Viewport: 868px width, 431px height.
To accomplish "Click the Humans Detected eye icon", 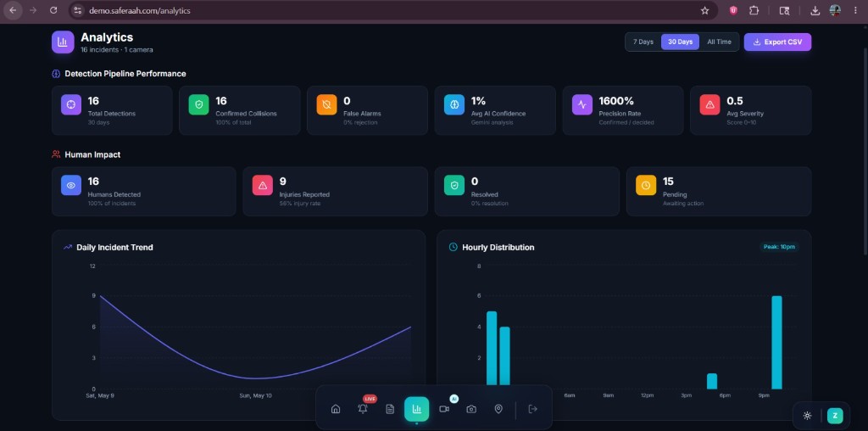I will (71, 185).
